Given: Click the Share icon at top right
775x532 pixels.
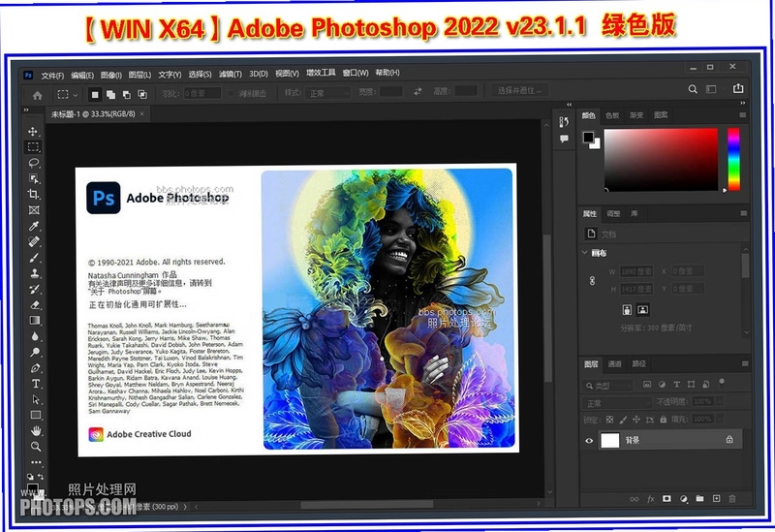Looking at the screenshot, I should (738, 88).
